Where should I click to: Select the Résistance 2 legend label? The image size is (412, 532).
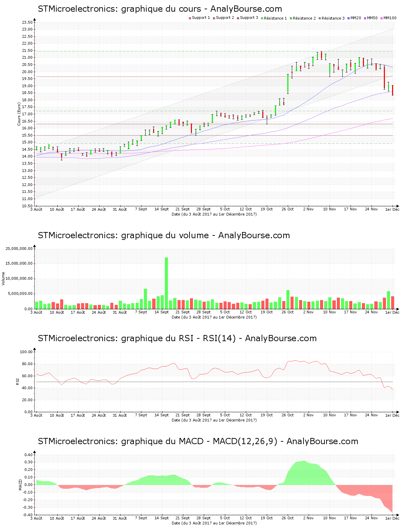click(x=304, y=18)
